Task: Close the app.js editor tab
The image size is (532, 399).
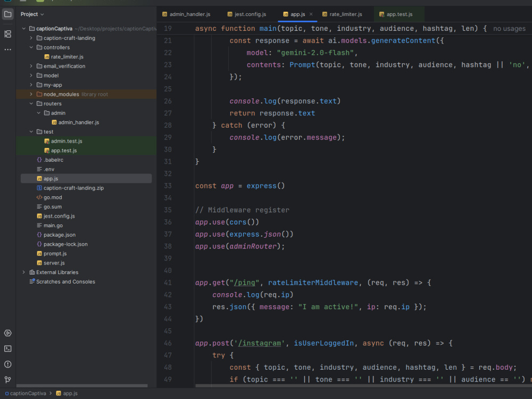Action: (311, 14)
